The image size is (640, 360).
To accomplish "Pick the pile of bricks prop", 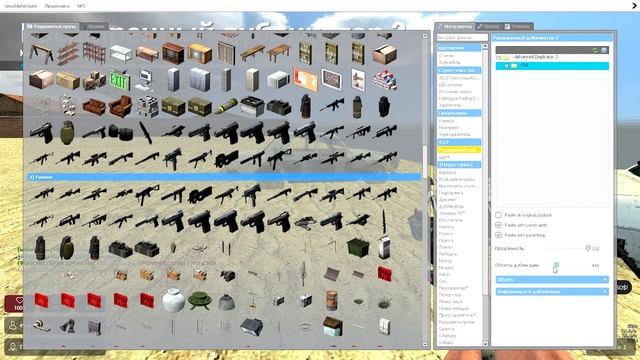I will (x=384, y=80).
